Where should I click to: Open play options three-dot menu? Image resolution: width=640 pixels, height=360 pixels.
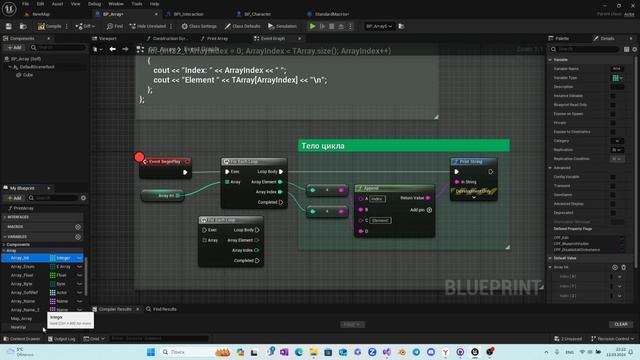[x=350, y=26]
